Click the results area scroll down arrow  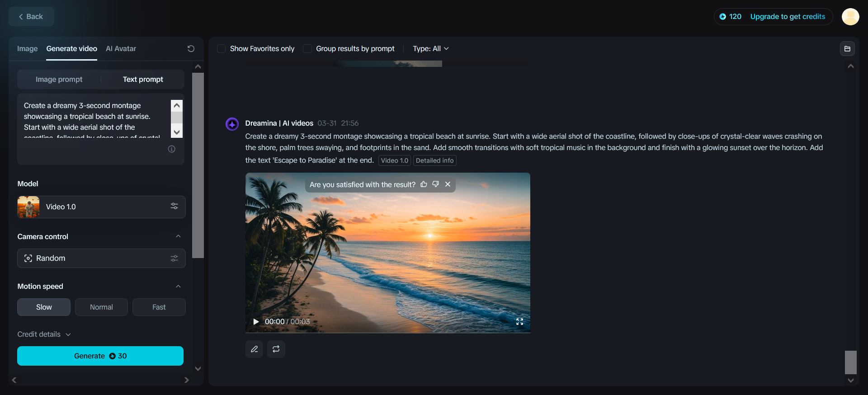tap(850, 380)
